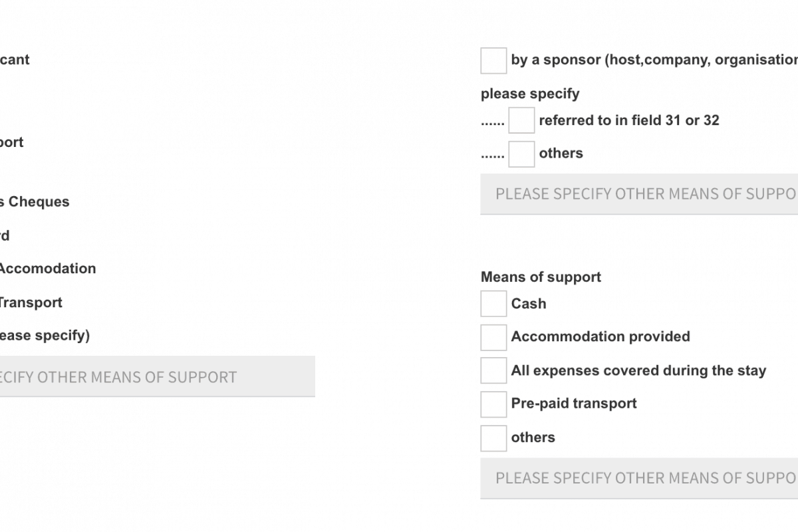Click the cut-off 'rd' label below Cheques
The image size is (798, 532).
click(5, 235)
